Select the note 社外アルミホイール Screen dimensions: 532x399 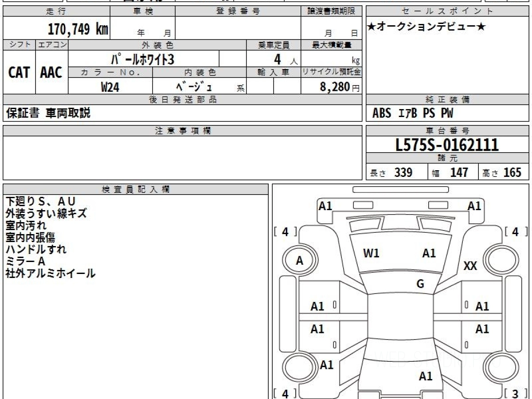click(x=51, y=273)
